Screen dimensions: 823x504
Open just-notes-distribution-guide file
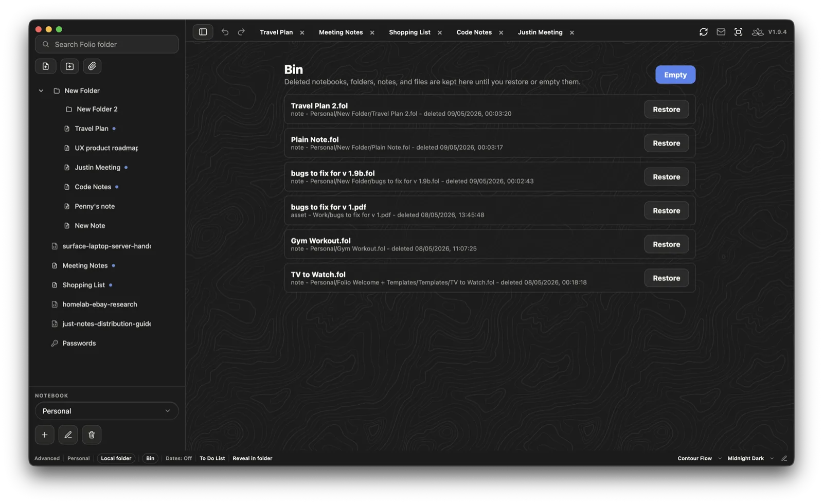(106, 323)
